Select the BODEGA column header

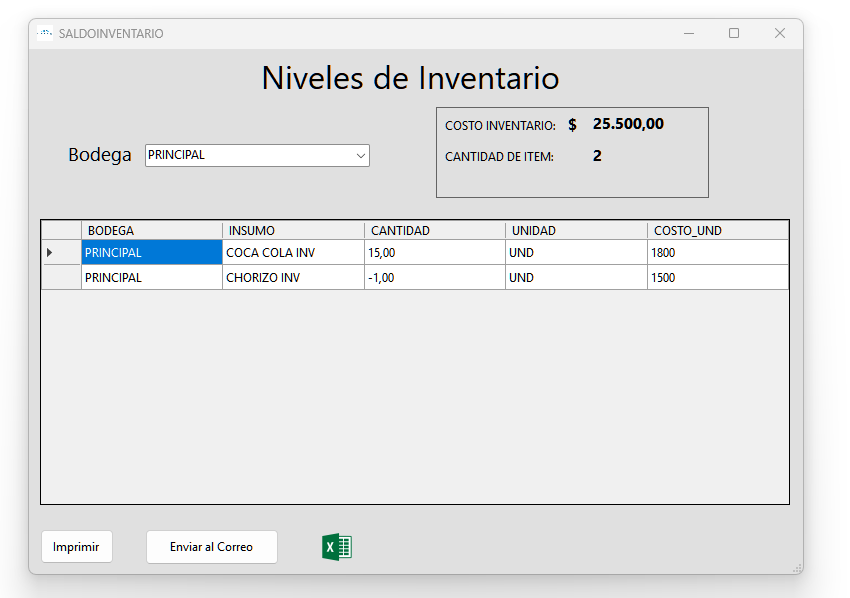click(x=150, y=229)
